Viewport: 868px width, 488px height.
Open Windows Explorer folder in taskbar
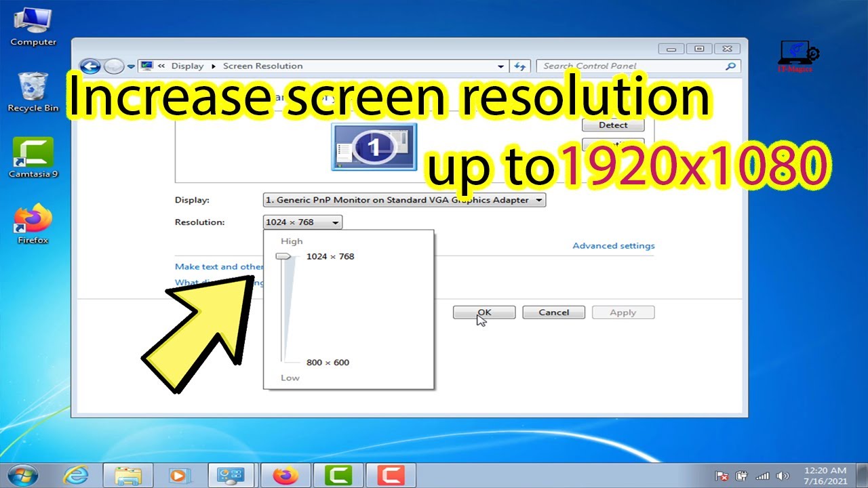(127, 476)
